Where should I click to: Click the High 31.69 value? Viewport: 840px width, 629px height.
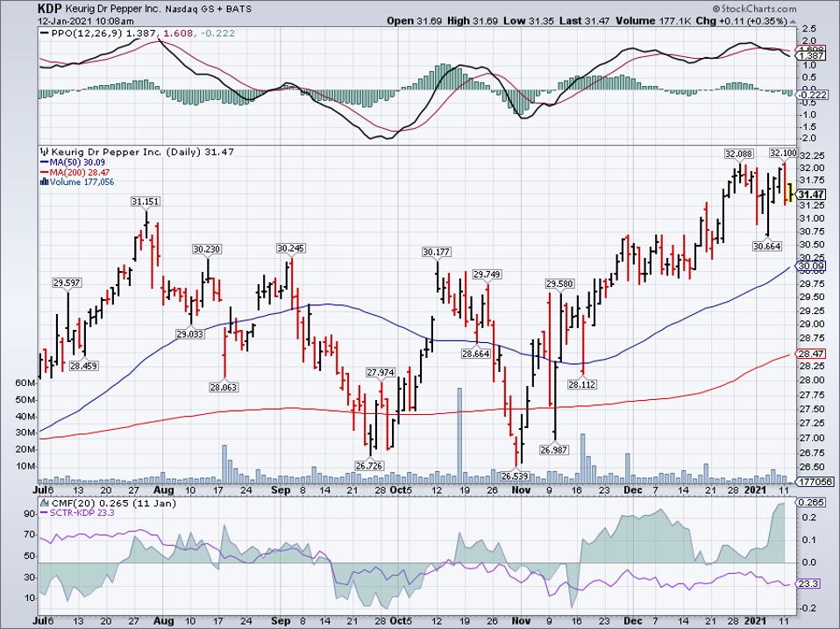[x=473, y=21]
